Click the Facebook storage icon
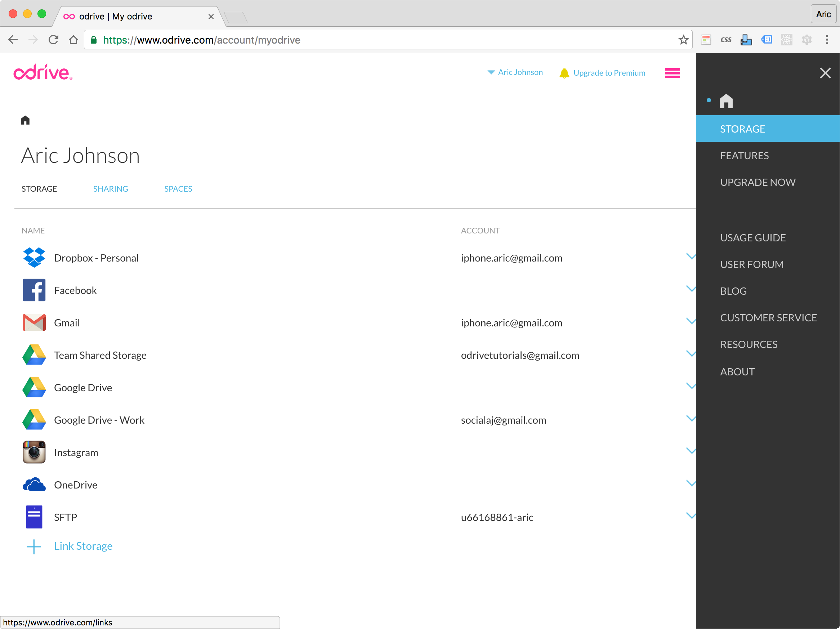 tap(34, 290)
